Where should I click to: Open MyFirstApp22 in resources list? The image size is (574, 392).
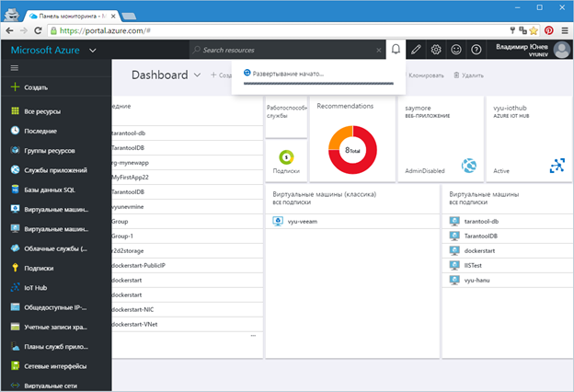point(188,177)
